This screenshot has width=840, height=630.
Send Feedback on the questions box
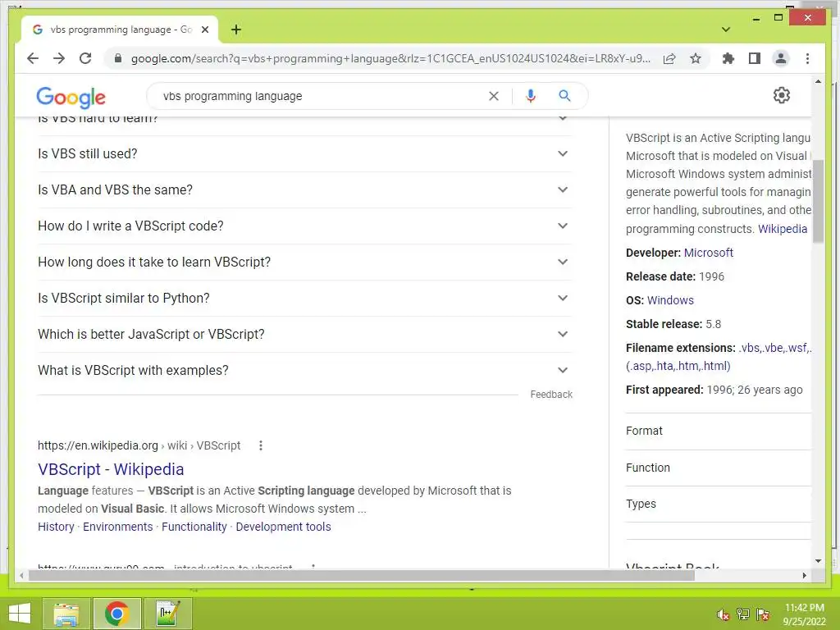(x=551, y=395)
